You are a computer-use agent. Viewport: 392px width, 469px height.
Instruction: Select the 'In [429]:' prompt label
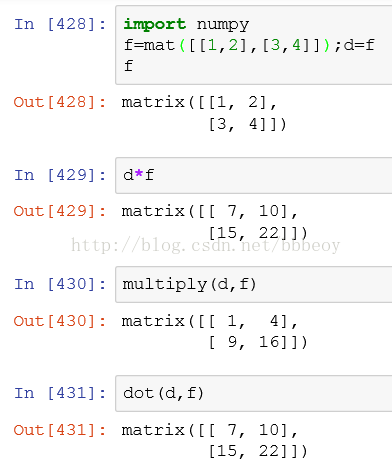[60, 175]
